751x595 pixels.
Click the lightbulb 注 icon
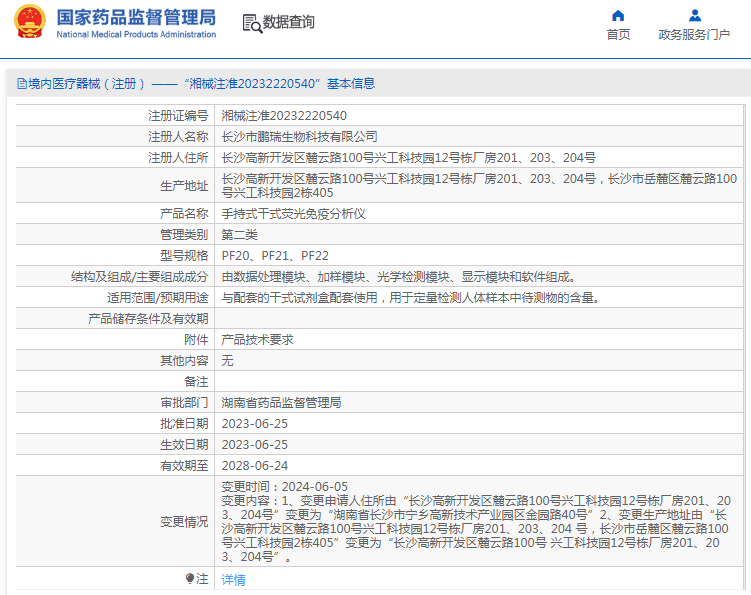tap(190, 579)
